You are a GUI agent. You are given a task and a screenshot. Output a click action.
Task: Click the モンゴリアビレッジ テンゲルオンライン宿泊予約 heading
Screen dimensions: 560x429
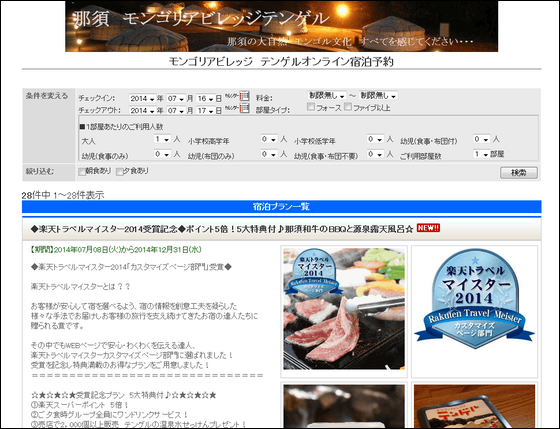click(281, 62)
